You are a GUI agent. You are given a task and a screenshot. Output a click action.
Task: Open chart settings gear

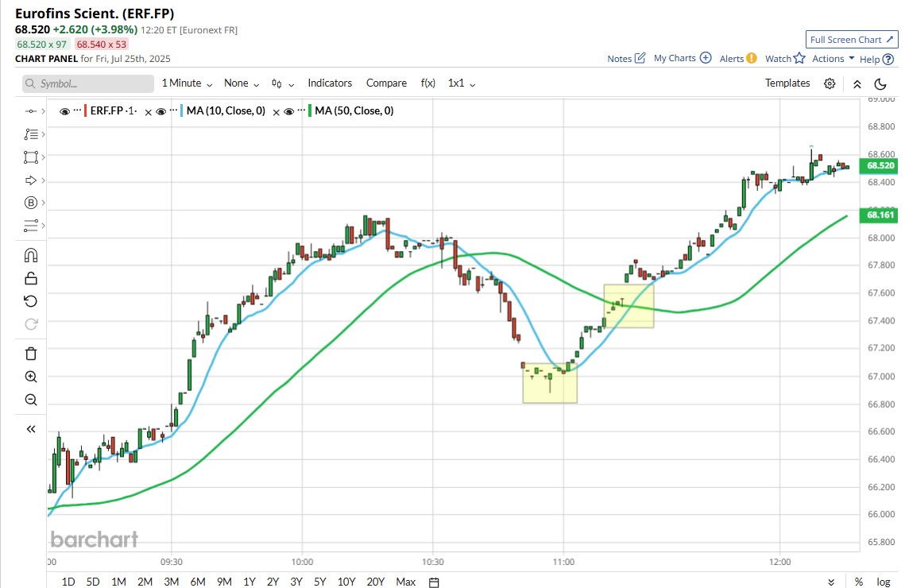click(x=830, y=83)
